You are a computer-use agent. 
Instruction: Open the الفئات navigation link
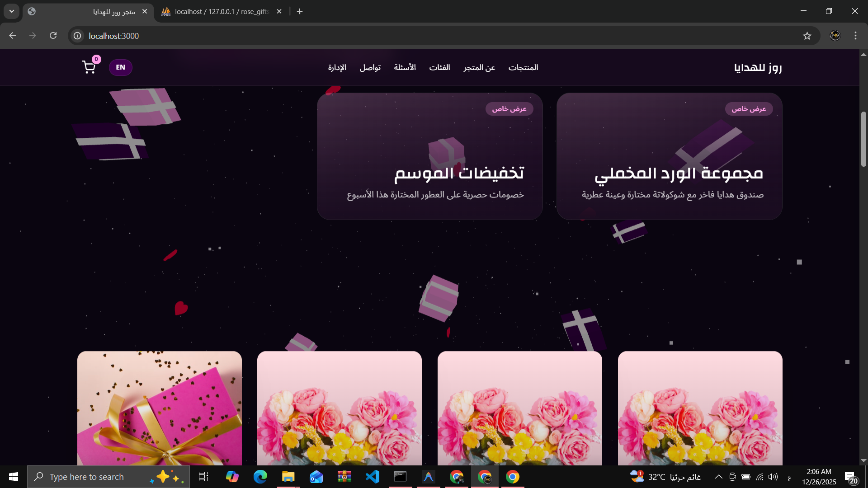click(439, 67)
